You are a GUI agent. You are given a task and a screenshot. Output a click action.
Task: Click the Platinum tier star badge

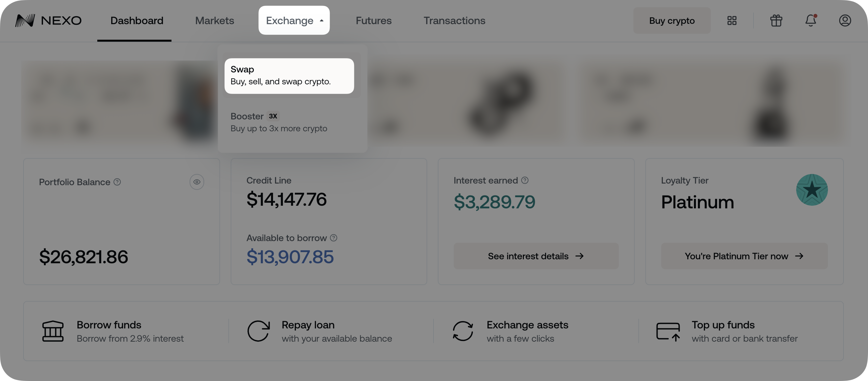coord(812,190)
